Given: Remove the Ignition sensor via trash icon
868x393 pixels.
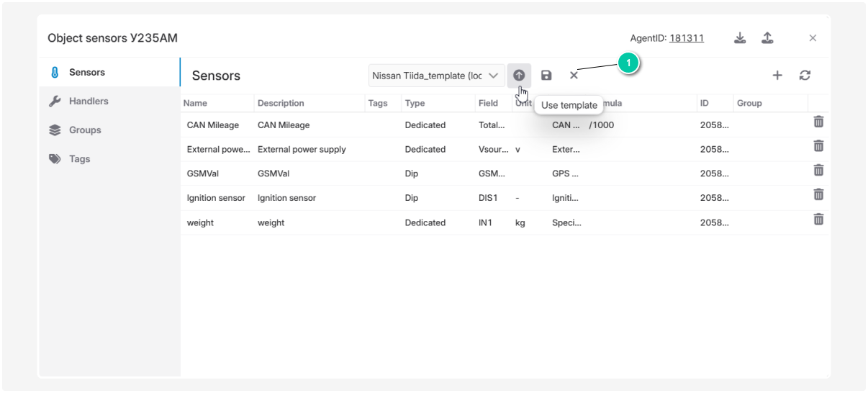Looking at the screenshot, I should click(818, 195).
